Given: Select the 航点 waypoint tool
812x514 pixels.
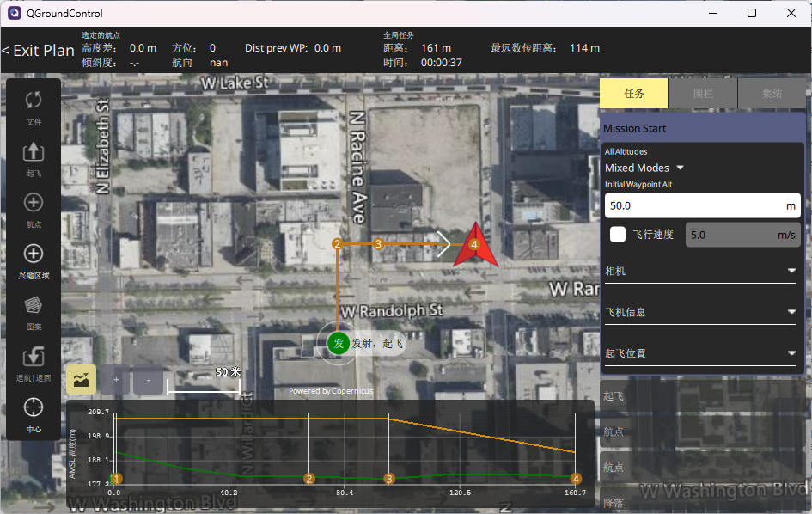Looking at the screenshot, I should [x=34, y=211].
